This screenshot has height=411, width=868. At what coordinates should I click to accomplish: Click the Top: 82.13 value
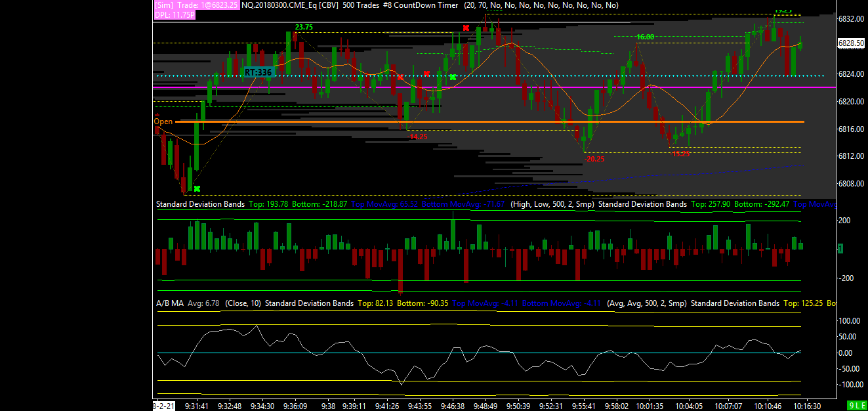(x=376, y=303)
